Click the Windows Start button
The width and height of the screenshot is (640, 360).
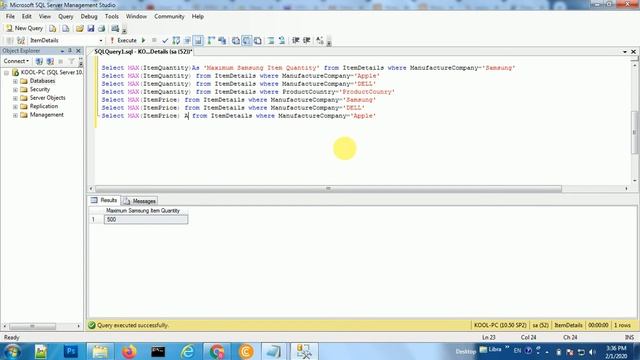[x=12, y=351]
